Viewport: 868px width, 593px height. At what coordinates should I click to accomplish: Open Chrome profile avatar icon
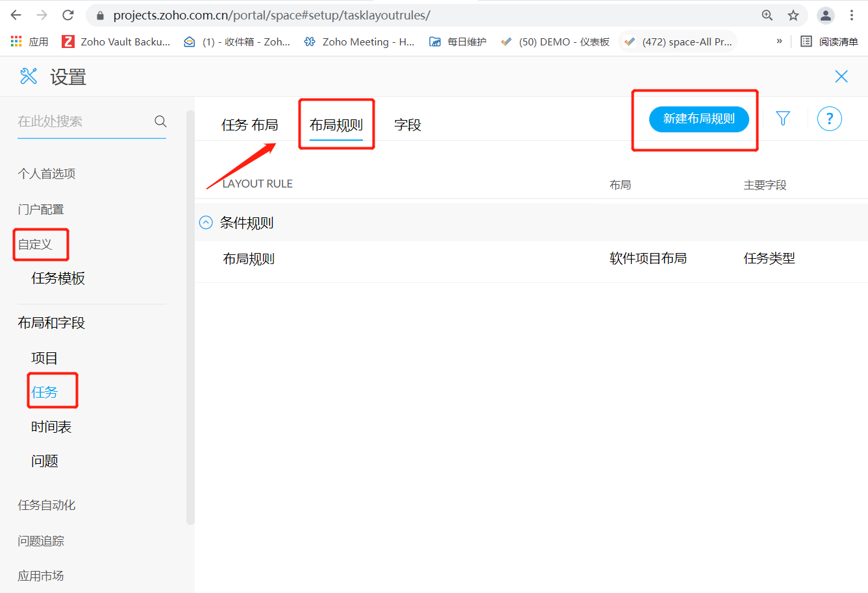coord(825,15)
